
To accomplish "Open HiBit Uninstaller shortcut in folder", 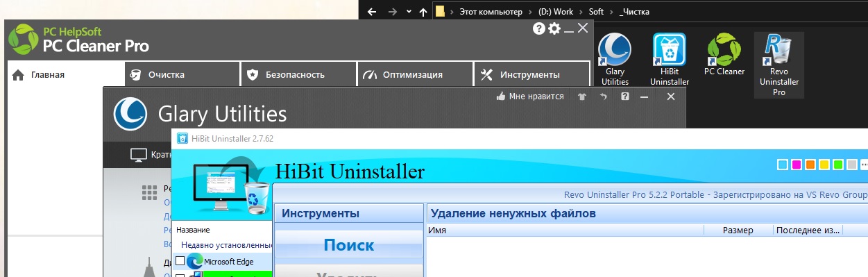I will [x=670, y=60].
